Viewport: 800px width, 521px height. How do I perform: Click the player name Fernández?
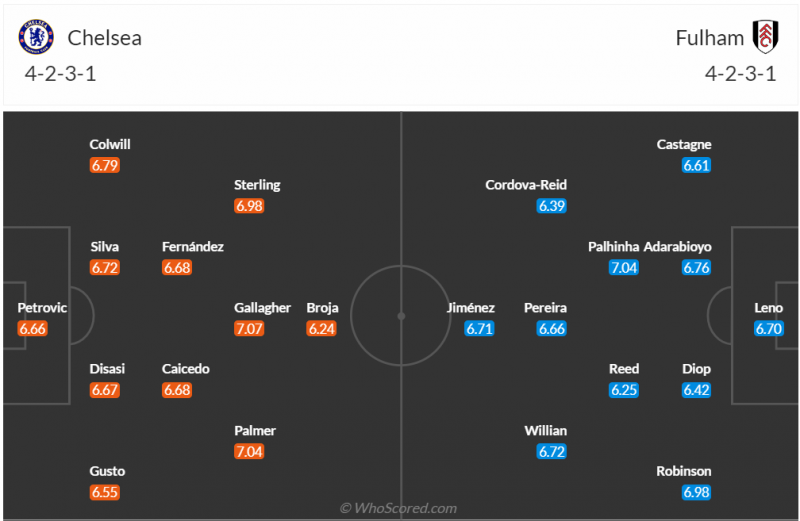(193, 247)
